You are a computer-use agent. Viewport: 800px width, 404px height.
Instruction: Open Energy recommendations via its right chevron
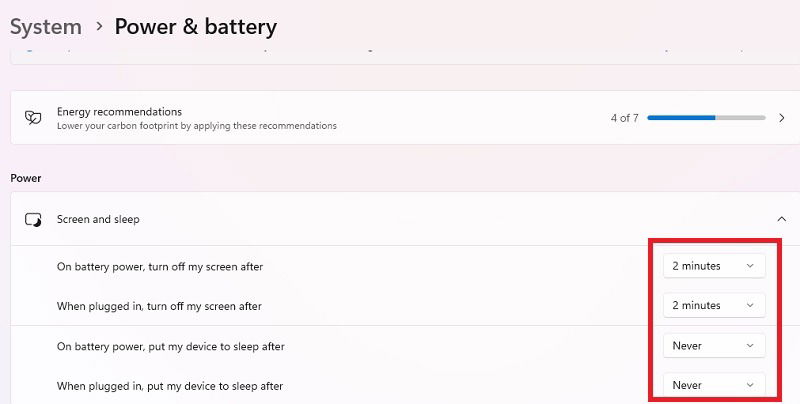782,118
